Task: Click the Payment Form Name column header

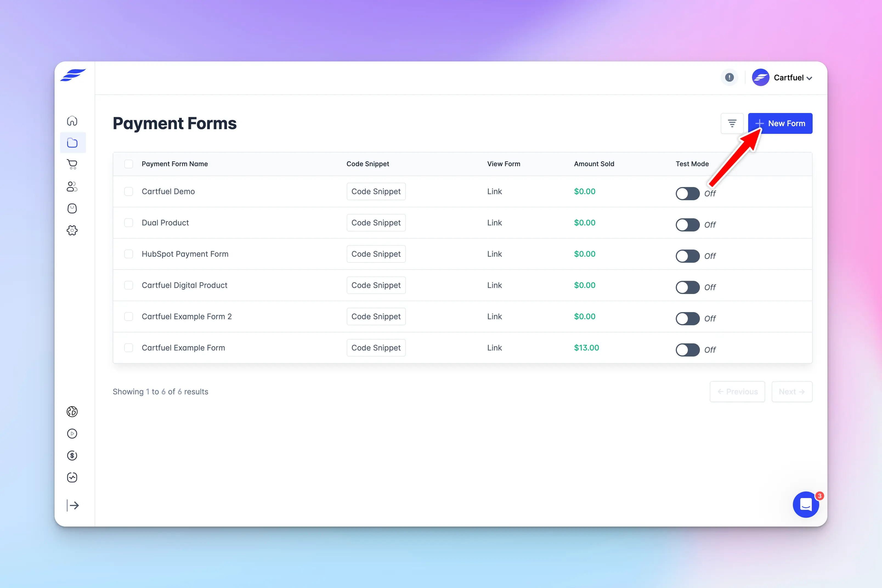Action: (x=175, y=164)
